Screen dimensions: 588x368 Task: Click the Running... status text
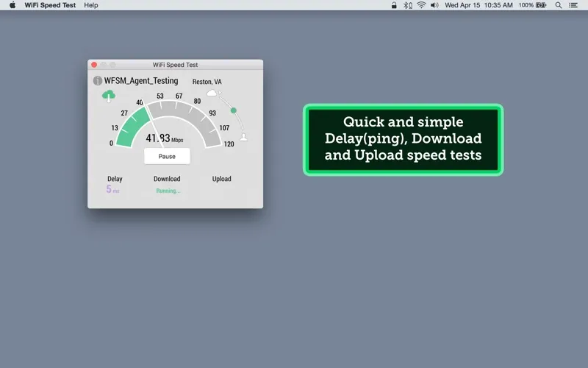[x=168, y=191]
